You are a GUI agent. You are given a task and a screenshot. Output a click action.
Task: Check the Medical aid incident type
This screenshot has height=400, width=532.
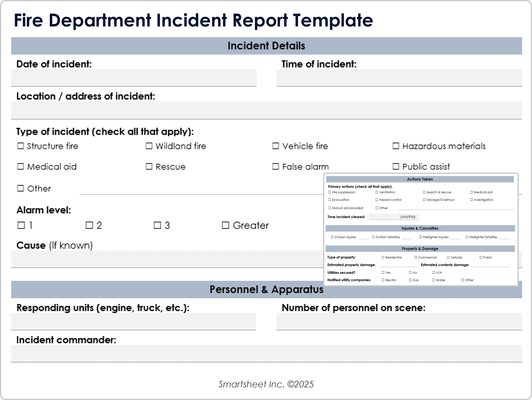[x=21, y=167]
